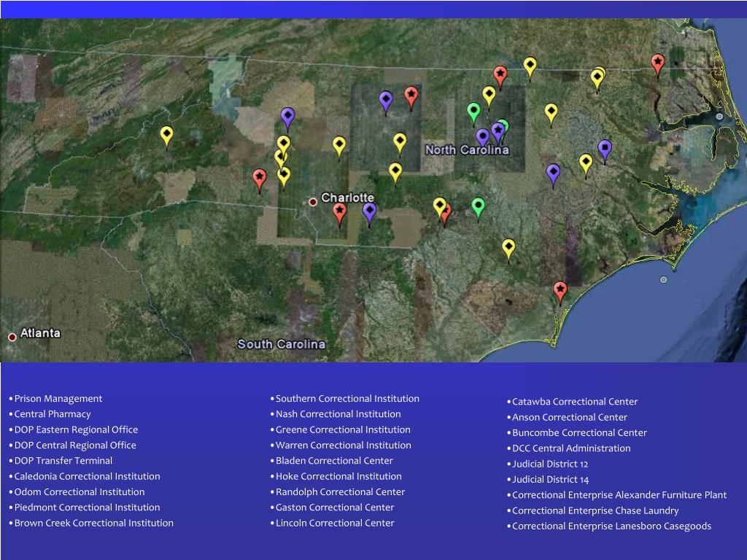
Task: Select the yellow pin left of North Carolina label
Action: (x=400, y=144)
